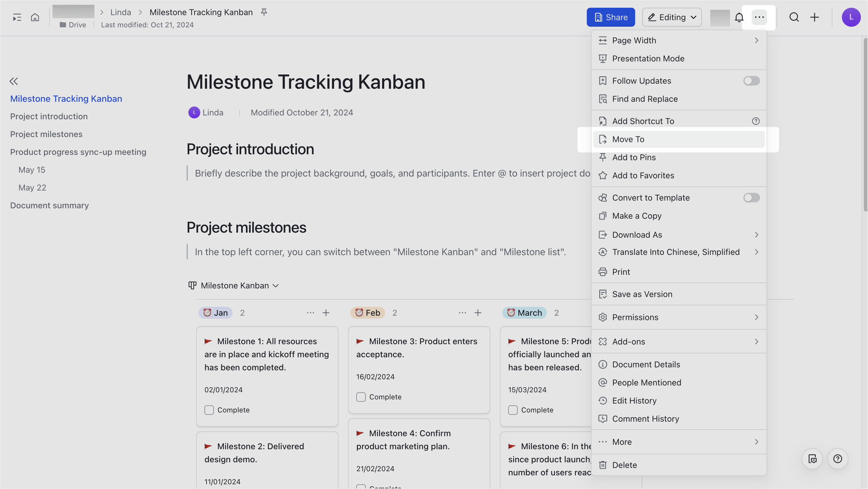Open the floating comments panel icon
868x489 pixels.
click(x=812, y=459)
